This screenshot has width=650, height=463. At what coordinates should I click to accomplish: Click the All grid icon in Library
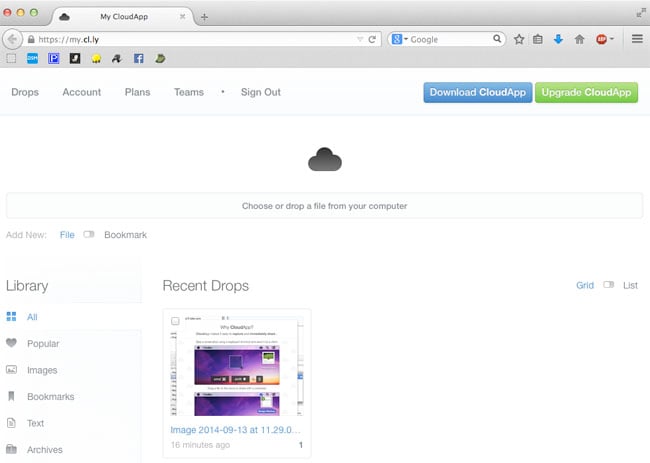tap(11, 317)
